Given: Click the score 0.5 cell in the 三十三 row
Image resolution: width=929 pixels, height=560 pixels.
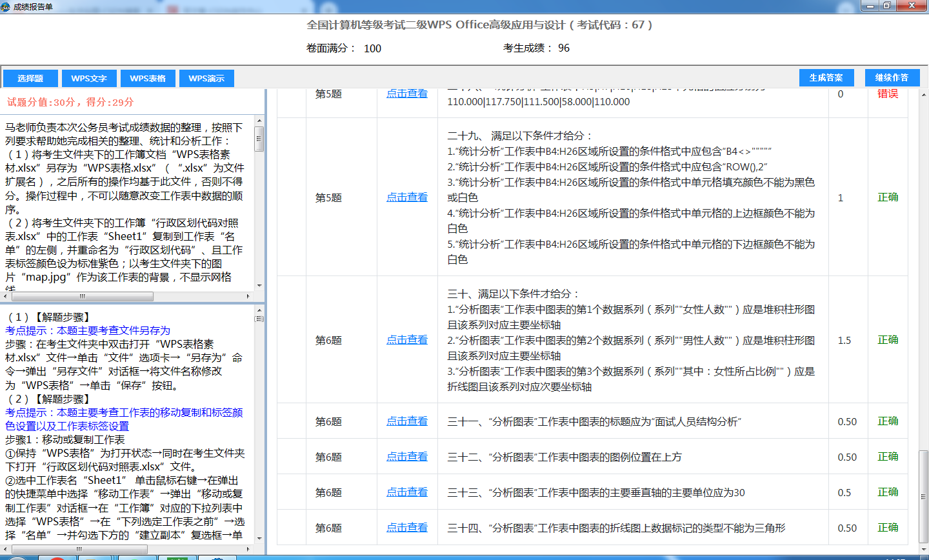Looking at the screenshot, I should coord(844,493).
